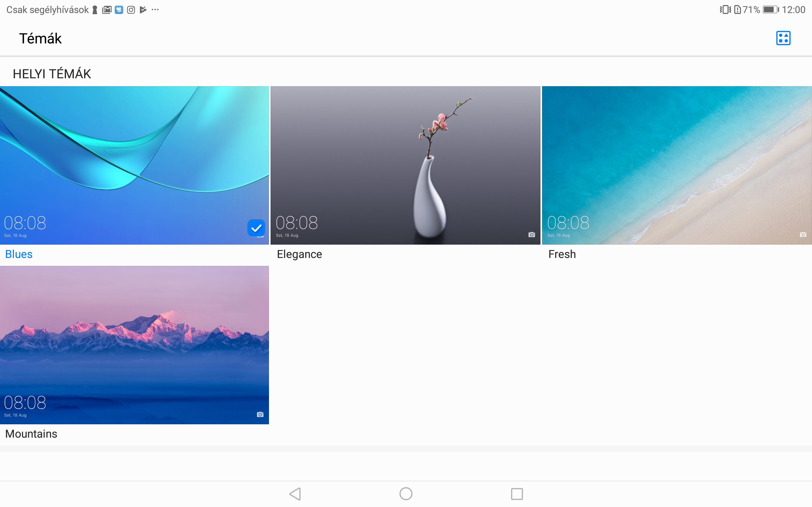Tap the Gmail notification icon
Viewport: 812px width, 507px height.
pos(107,10)
